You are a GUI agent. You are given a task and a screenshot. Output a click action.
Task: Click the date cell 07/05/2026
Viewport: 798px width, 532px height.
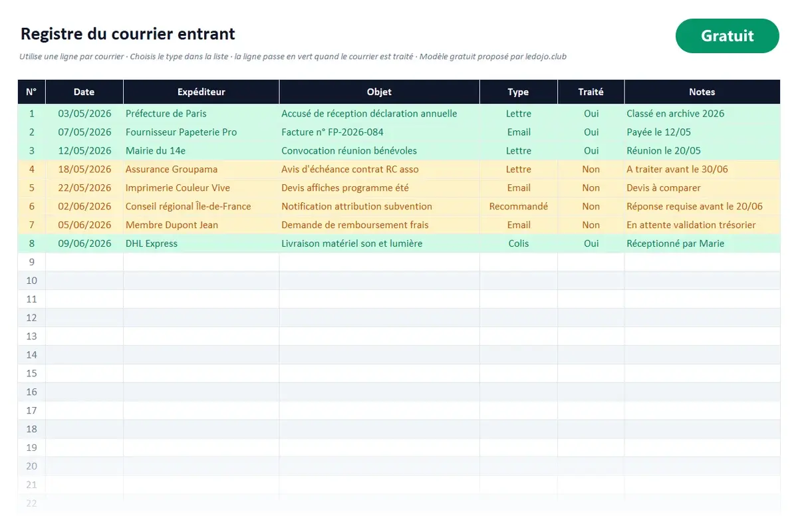84,132
